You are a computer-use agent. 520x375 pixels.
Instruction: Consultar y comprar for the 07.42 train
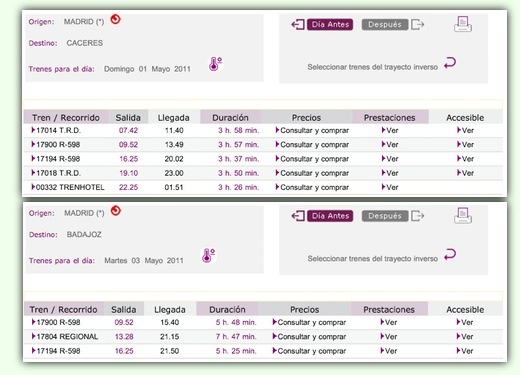point(312,130)
